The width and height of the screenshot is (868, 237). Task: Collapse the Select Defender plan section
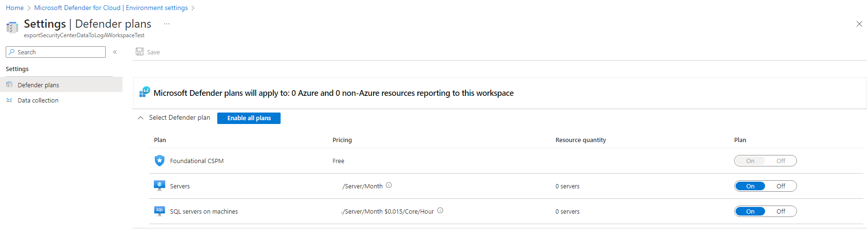(141, 118)
